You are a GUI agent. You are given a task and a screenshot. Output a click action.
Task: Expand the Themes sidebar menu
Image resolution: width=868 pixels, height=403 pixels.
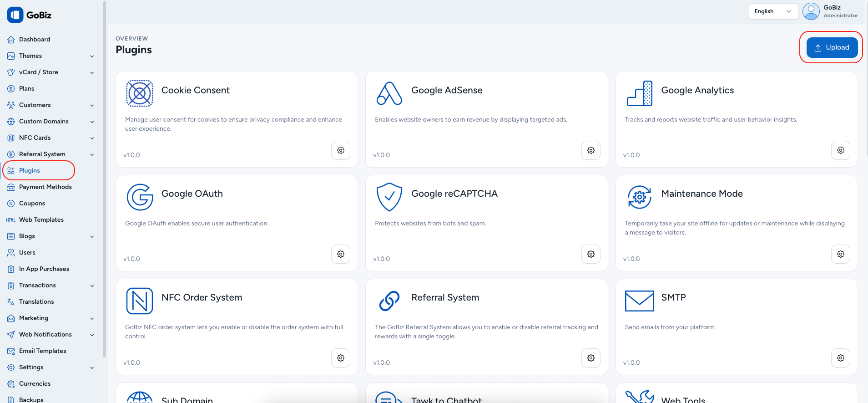point(92,56)
